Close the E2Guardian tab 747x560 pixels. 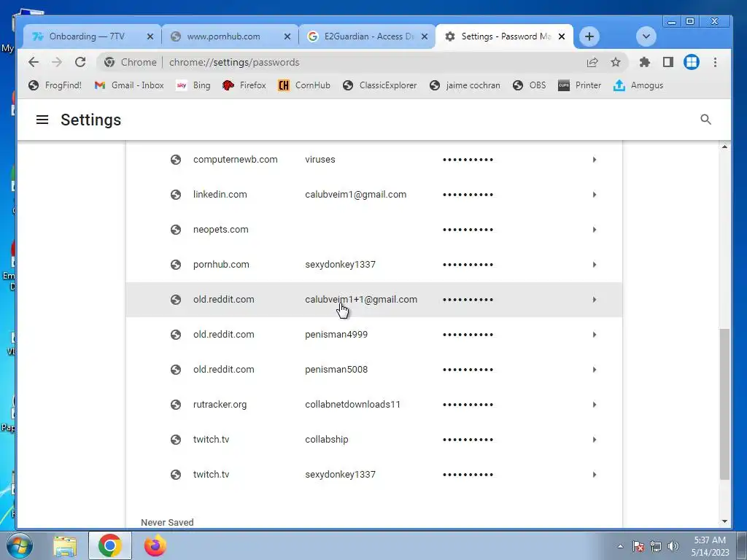425,36
